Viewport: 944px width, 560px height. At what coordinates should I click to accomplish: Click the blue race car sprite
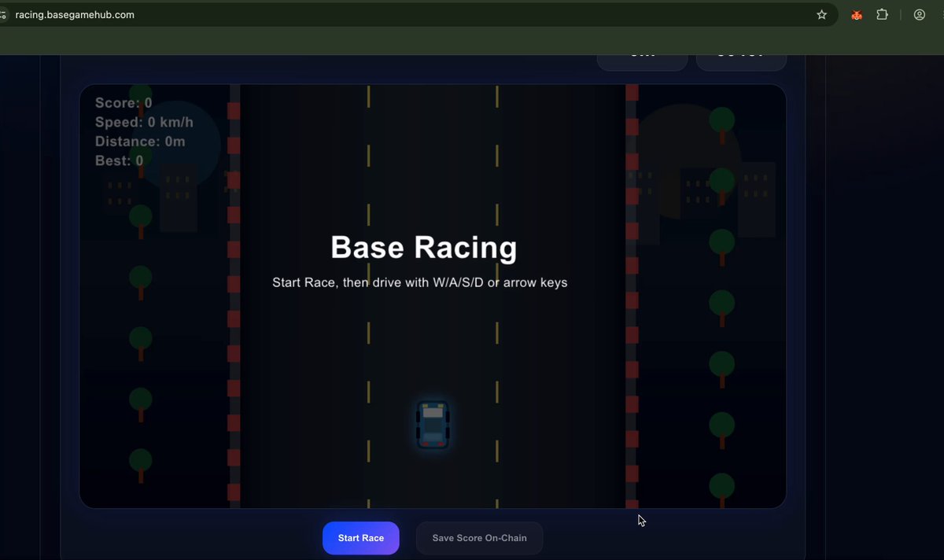coord(433,425)
